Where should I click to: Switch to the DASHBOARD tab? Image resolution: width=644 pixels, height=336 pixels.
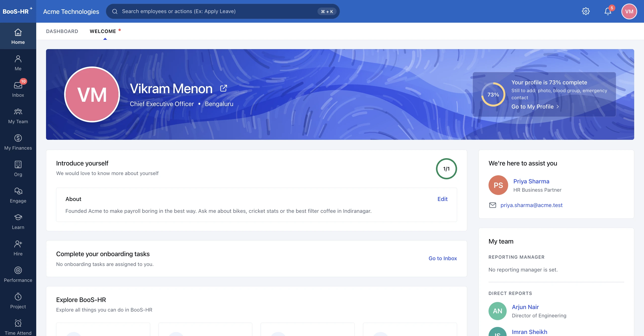(62, 31)
